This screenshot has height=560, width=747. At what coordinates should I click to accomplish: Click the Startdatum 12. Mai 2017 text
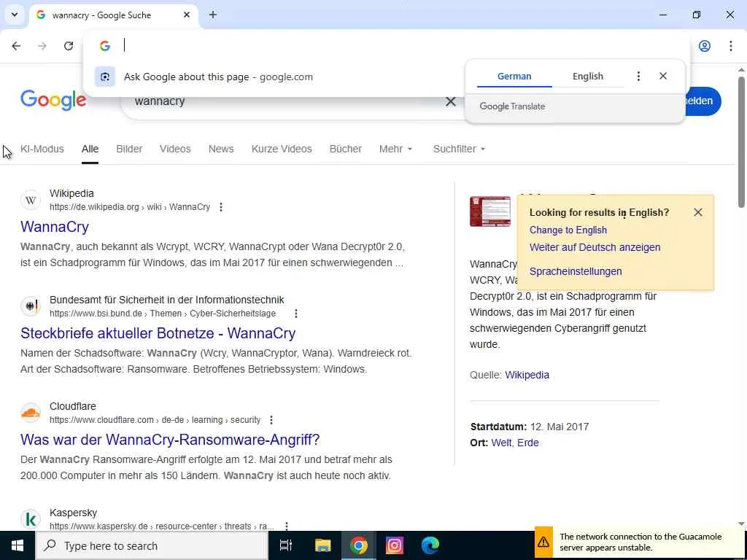[x=530, y=426]
